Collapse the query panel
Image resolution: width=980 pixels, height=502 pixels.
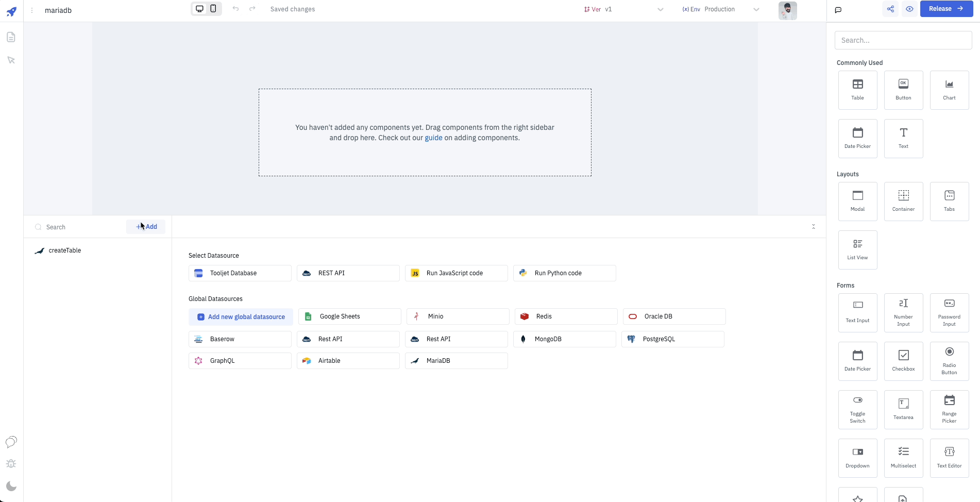click(x=814, y=227)
